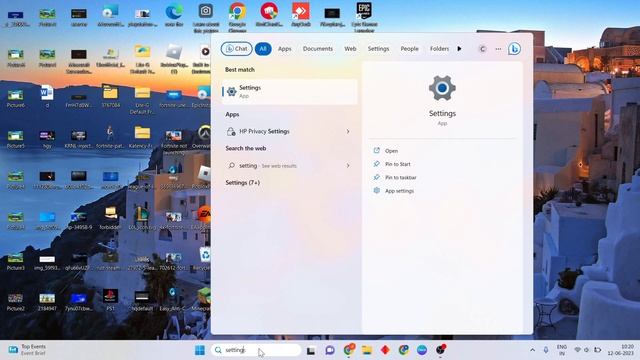
Task: Click the red diamond app on taskbar
Action: pos(385,350)
